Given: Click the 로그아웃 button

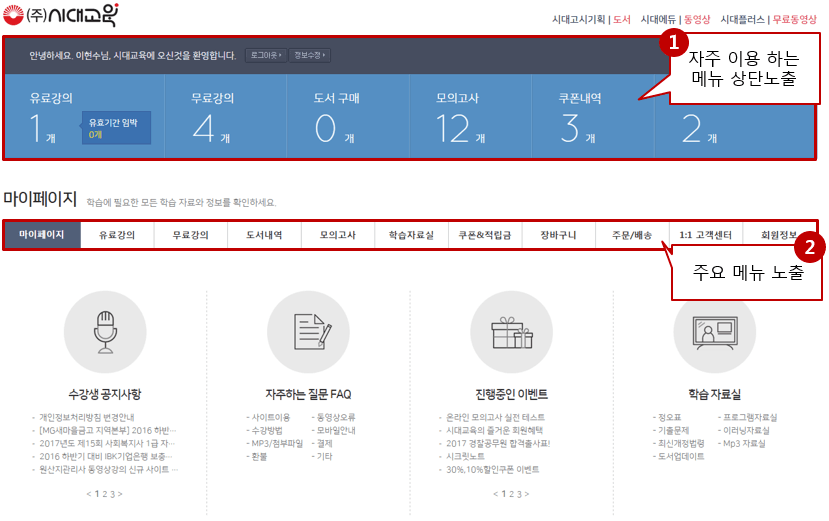Looking at the screenshot, I should pyautogui.click(x=266, y=55).
